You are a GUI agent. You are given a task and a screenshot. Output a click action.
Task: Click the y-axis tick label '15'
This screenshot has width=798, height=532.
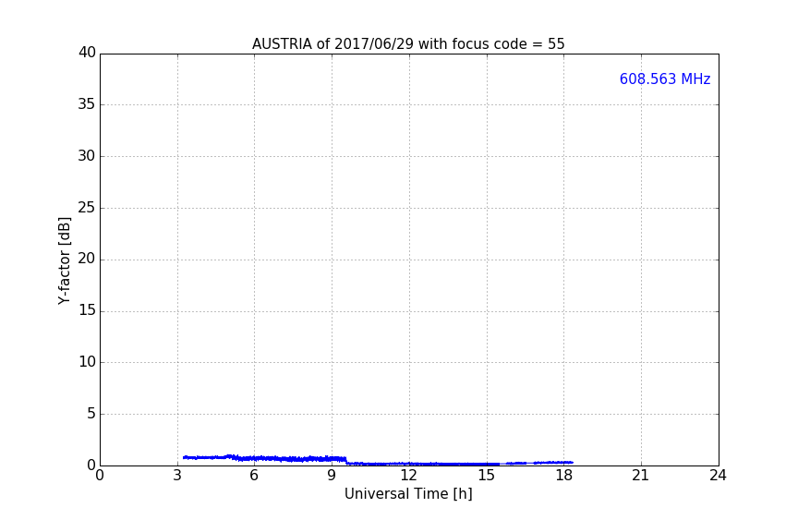coord(87,310)
